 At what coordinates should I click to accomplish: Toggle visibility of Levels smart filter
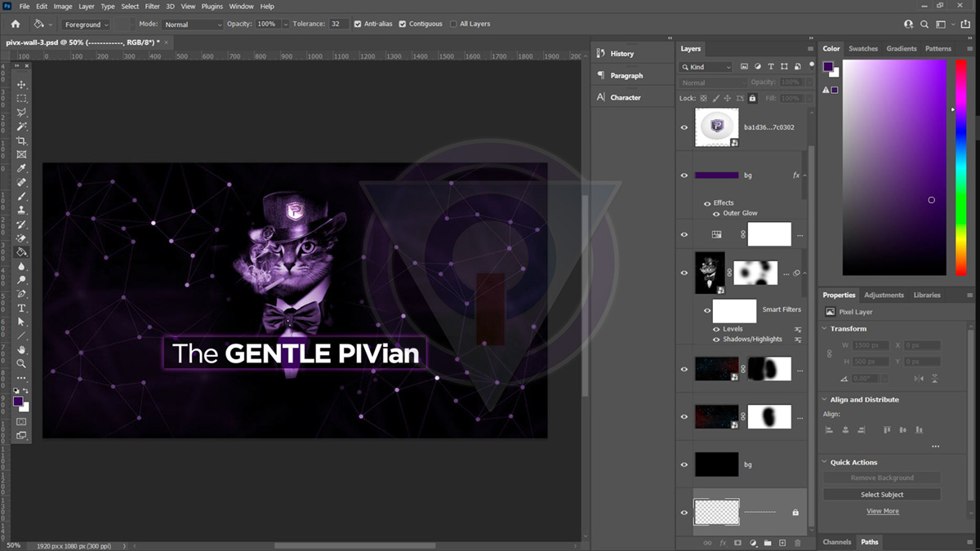716,329
